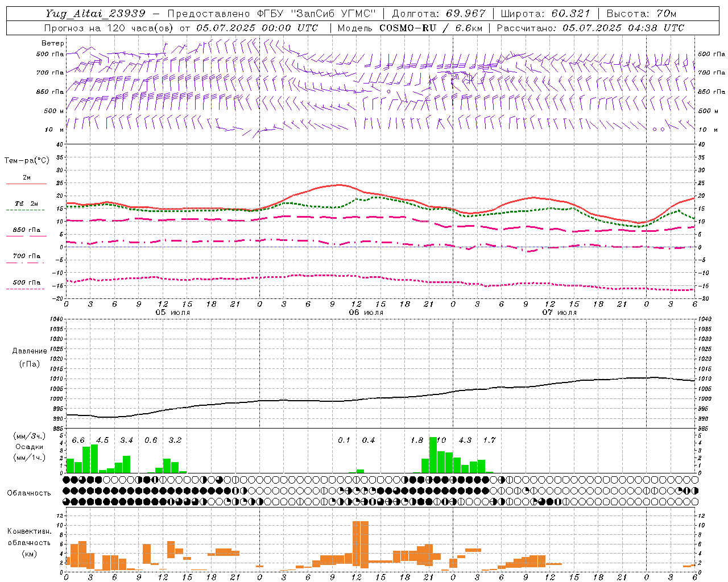
Task: Click the (мм/3ч.) units label
Action: pos(30,436)
